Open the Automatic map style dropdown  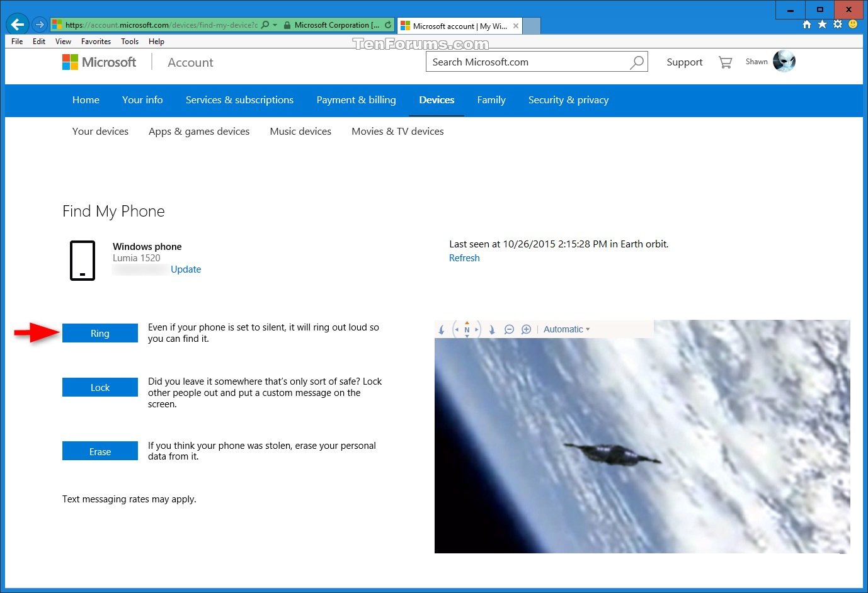pos(566,329)
